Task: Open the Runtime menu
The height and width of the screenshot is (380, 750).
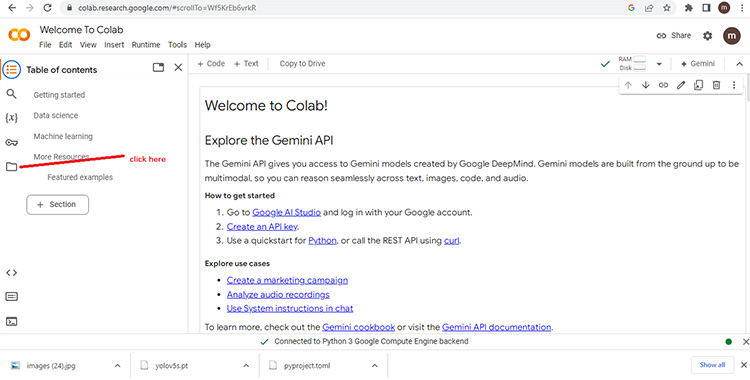Action: tap(146, 45)
